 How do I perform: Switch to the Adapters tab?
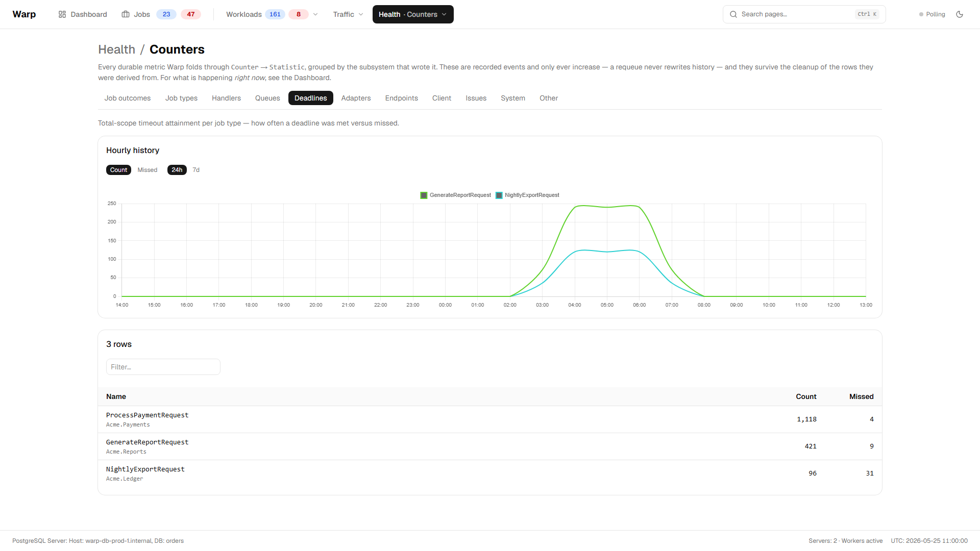click(x=356, y=98)
